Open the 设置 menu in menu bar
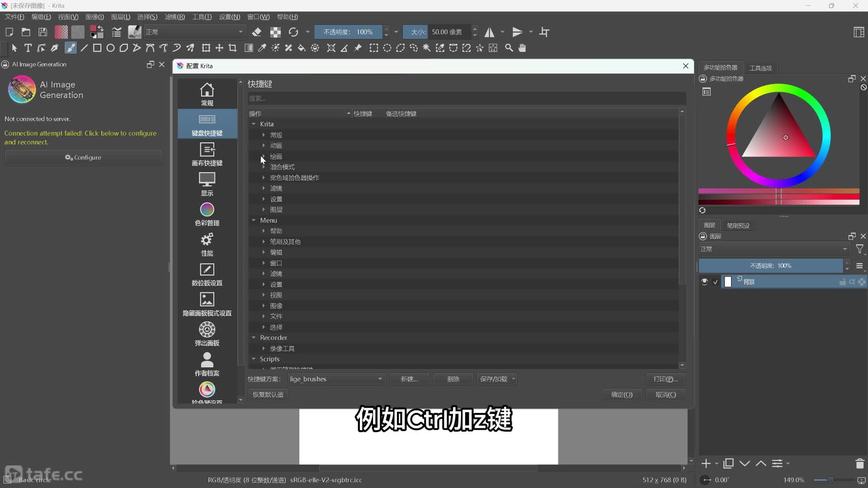868x488 pixels. coord(229,17)
